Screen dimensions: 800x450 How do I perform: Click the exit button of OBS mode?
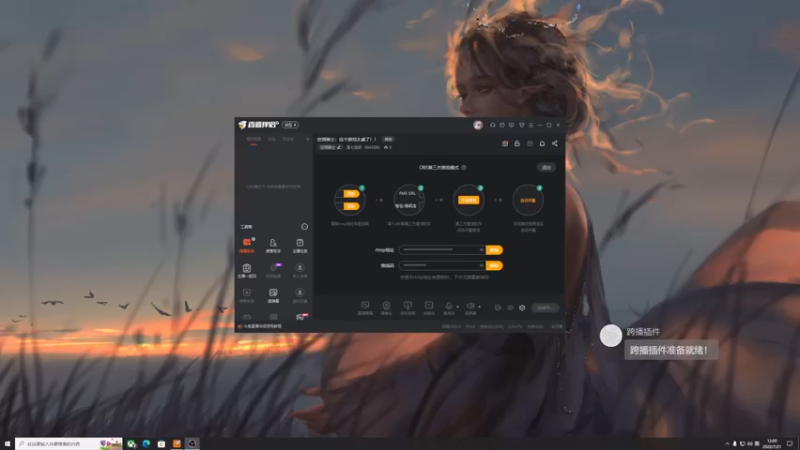pos(546,167)
